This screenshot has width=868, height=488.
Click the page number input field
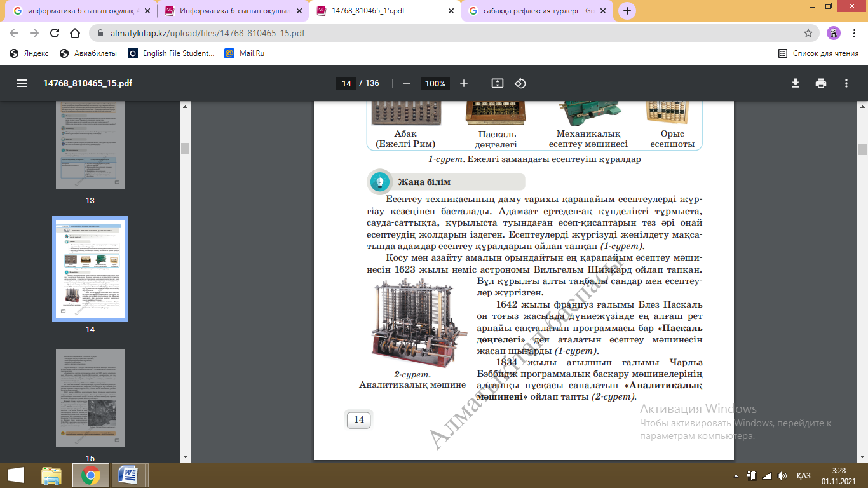(346, 83)
